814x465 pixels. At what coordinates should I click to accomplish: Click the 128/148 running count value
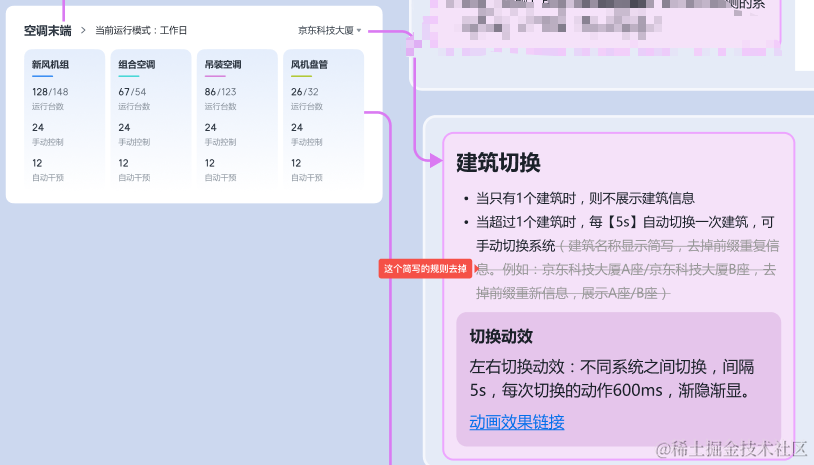pyautogui.click(x=50, y=92)
